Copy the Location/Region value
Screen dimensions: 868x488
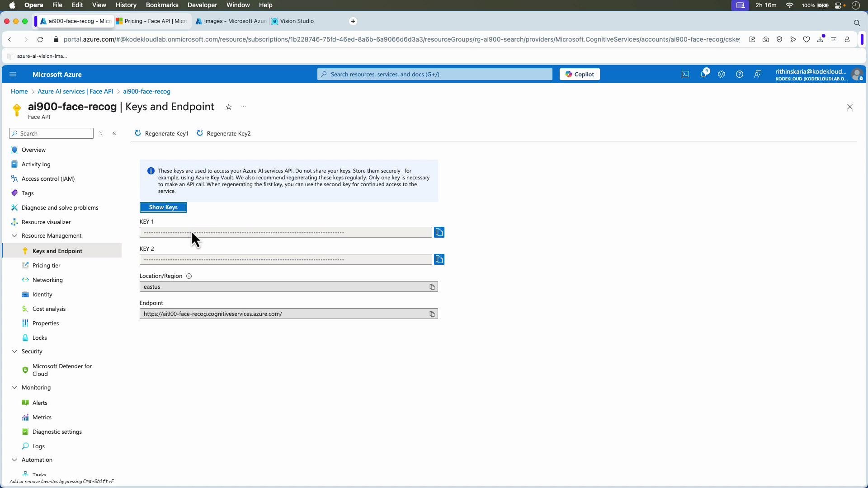[x=432, y=287]
